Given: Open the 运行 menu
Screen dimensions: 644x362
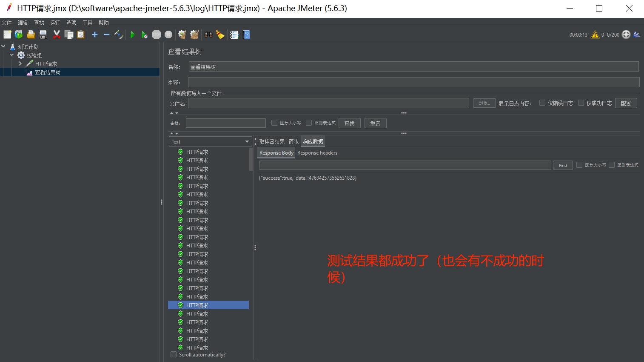Looking at the screenshot, I should [55, 23].
